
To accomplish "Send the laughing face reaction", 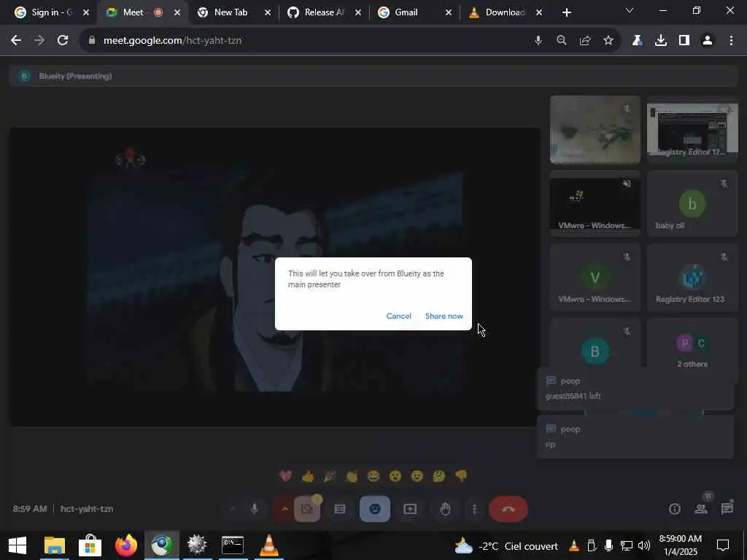I will 373,475.
